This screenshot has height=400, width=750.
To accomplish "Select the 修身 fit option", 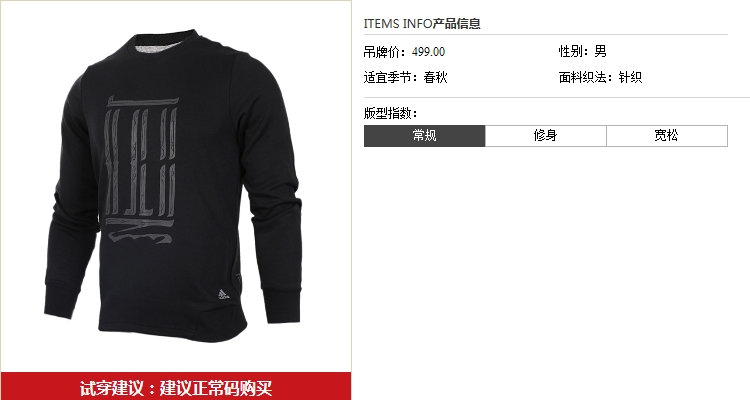I will click(546, 136).
